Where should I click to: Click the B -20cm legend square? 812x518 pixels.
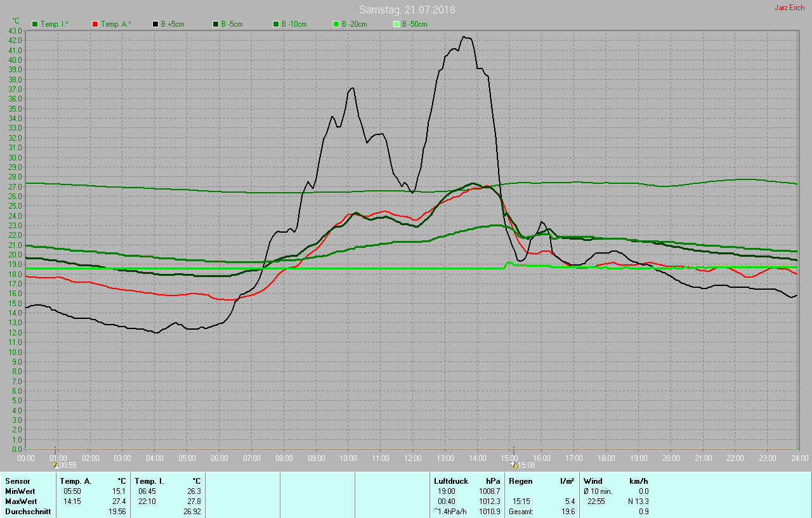pos(336,24)
